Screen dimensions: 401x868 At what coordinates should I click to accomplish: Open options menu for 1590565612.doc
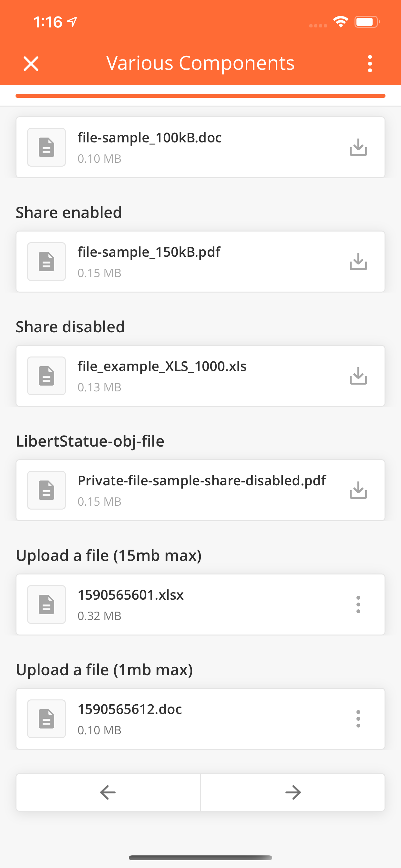tap(358, 719)
